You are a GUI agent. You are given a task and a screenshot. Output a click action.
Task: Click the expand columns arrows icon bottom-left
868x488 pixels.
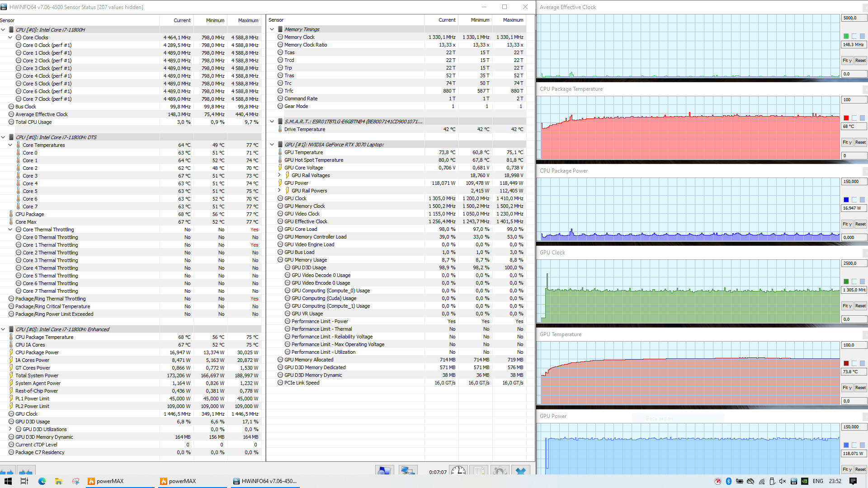[x=7, y=472]
